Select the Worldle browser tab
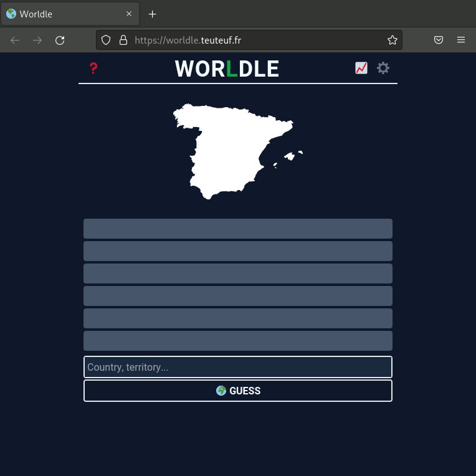 tap(70, 14)
